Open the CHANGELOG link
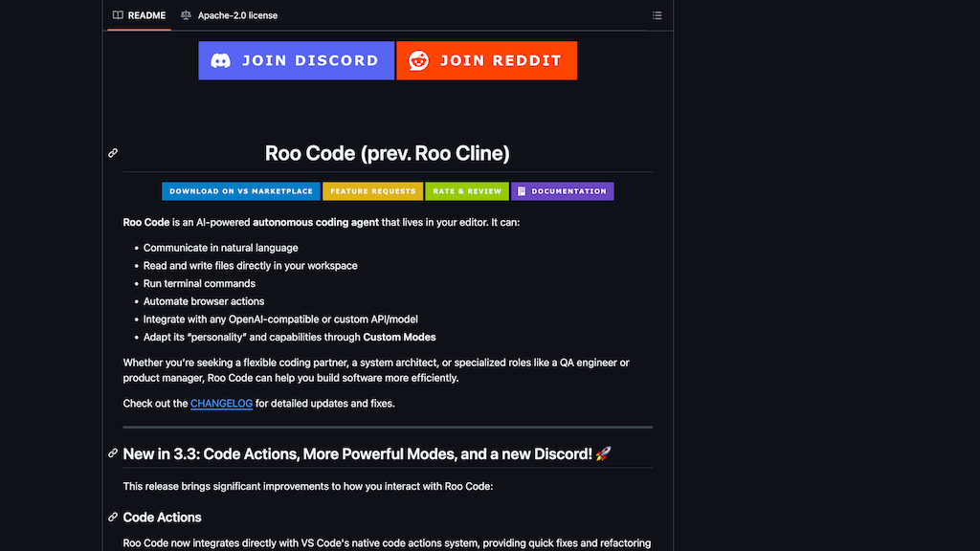The image size is (980, 551). point(221,403)
